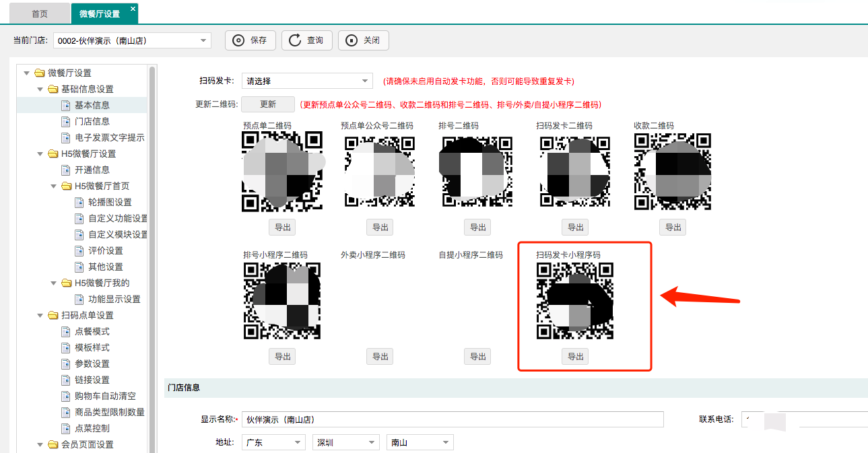The height and width of the screenshot is (453, 868).
Task: Click the 门店信息 document icon
Action: tap(66, 121)
